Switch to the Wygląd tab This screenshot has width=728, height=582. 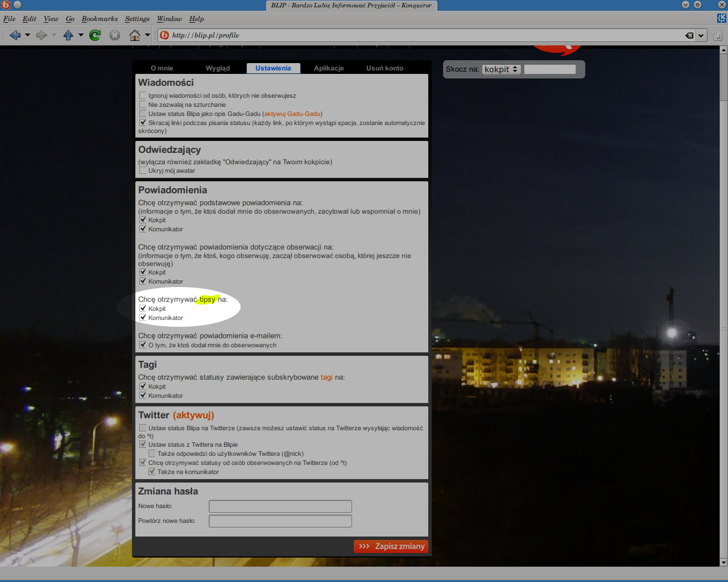218,68
